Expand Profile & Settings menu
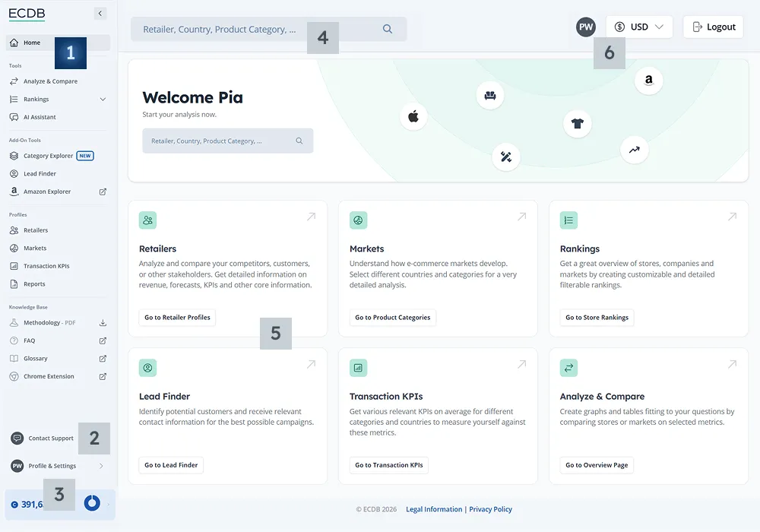Screen dimensions: 760x532 point(101,466)
